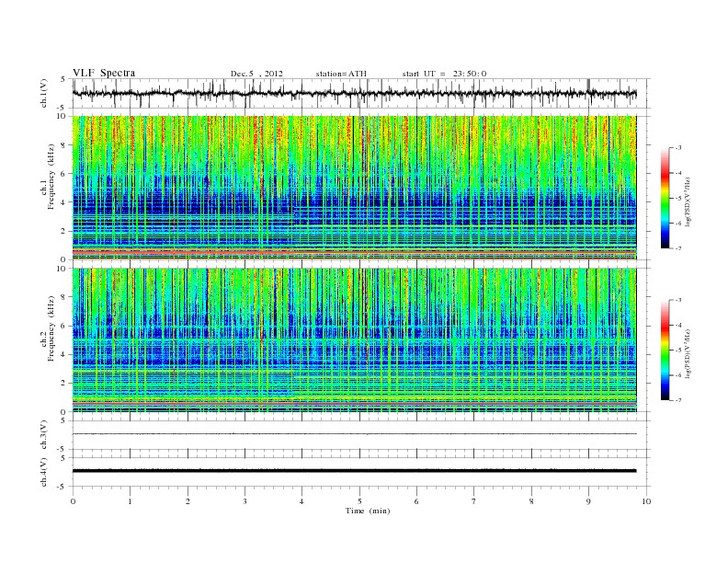The height and width of the screenshot is (563, 728).
Task: Click the time axis tick label "2"
Action: pos(188,501)
